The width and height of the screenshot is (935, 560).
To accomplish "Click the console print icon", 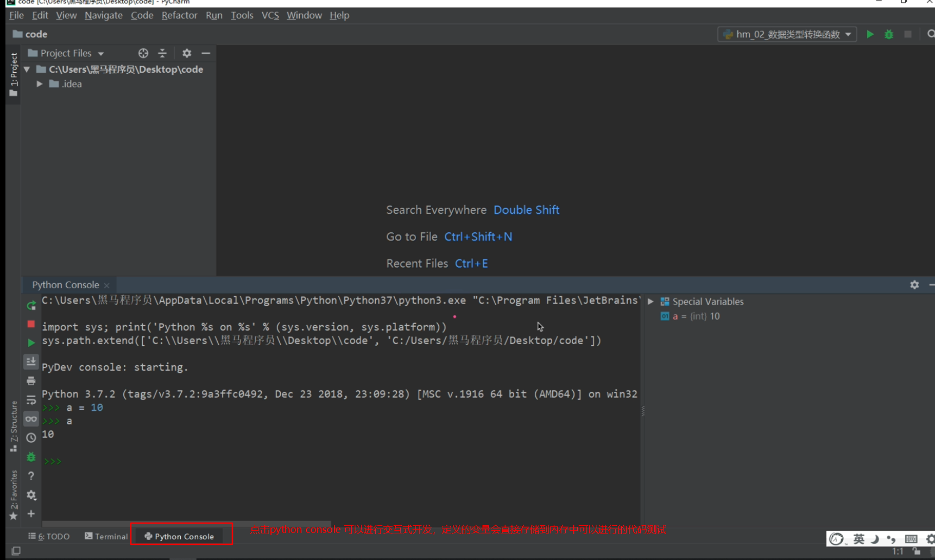I will 31,380.
